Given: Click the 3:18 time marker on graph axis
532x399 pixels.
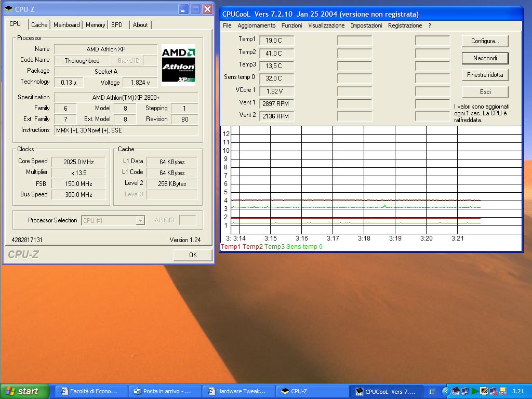Looking at the screenshot, I should tap(364, 238).
